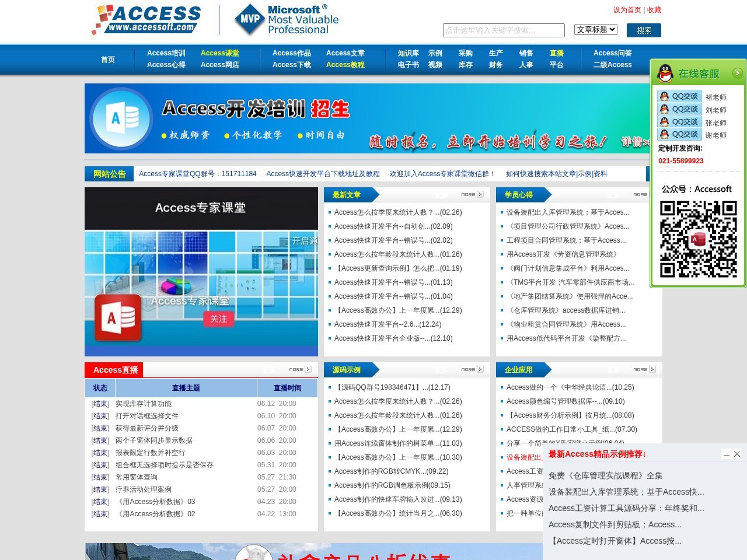Open the 首页 navigation menu item
747x560 pixels.
tap(108, 60)
